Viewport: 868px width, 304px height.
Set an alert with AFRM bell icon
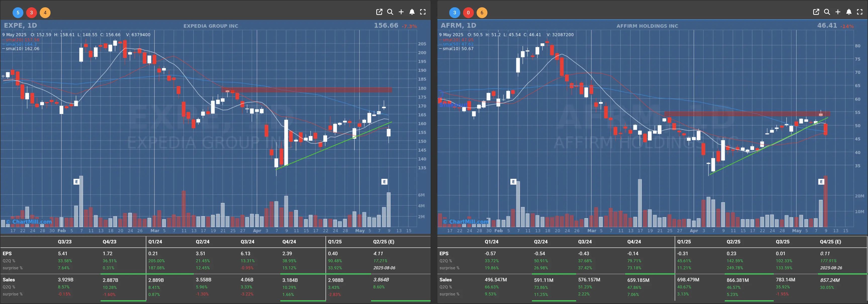tap(849, 12)
